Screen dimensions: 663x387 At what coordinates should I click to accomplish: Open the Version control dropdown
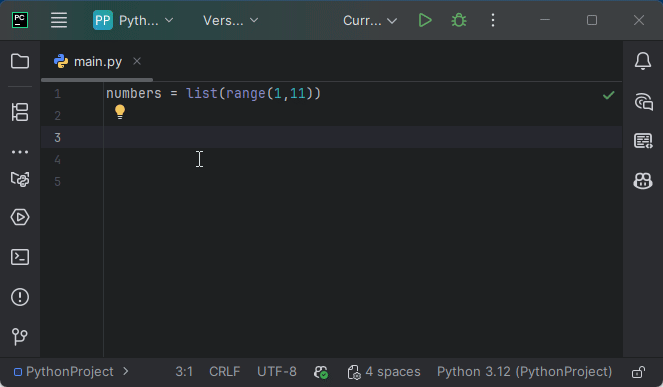230,20
